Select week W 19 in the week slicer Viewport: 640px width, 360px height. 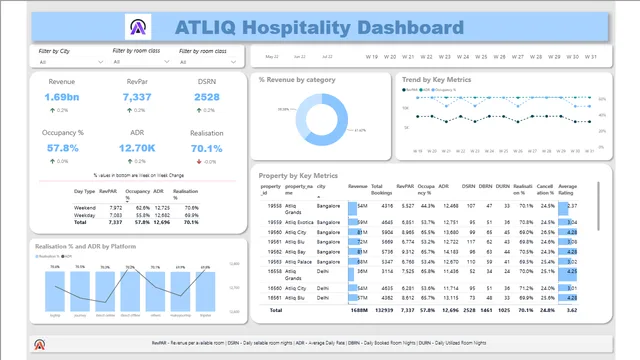pyautogui.click(x=371, y=57)
